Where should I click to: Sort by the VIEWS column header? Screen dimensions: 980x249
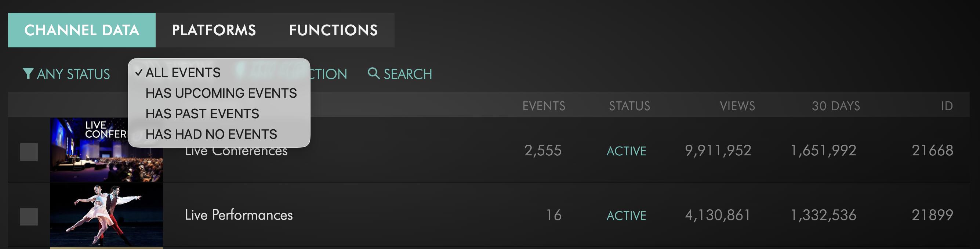pyautogui.click(x=737, y=106)
